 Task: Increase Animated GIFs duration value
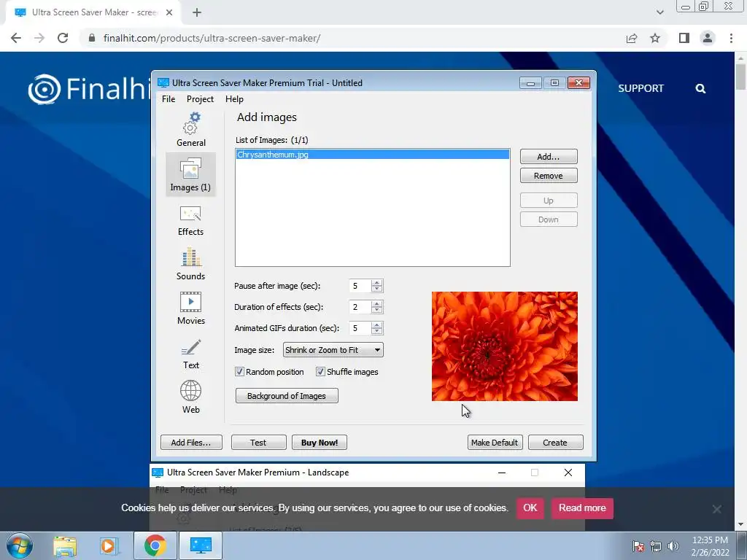point(377,324)
